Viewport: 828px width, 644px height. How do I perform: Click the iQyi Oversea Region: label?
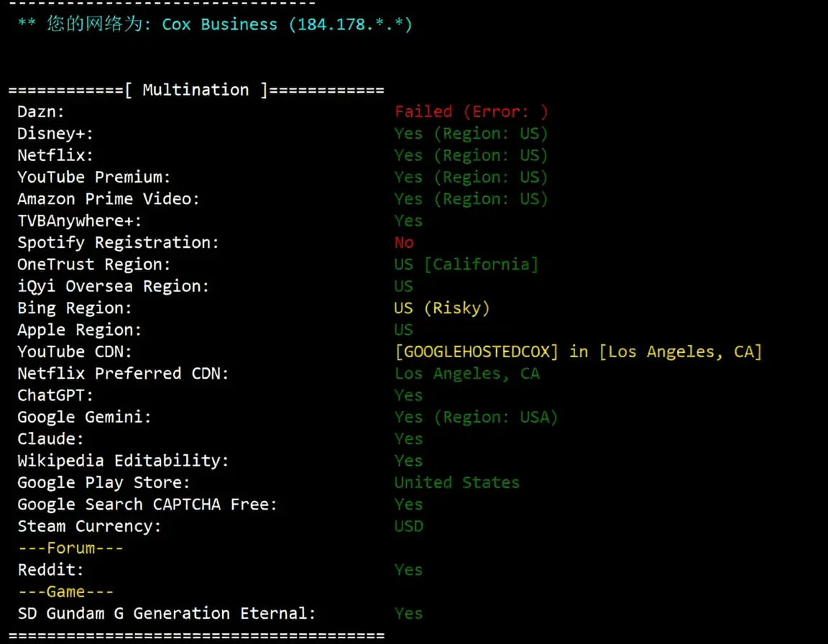point(114,286)
